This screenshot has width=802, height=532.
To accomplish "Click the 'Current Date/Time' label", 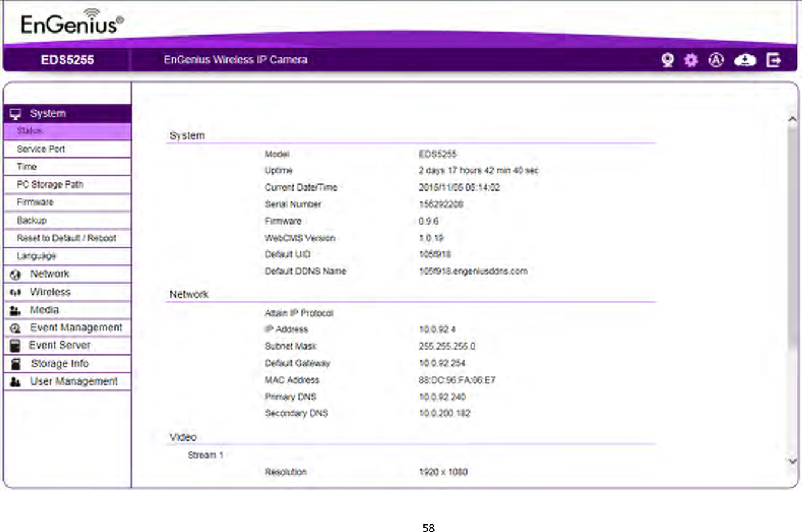I will coord(301,188).
